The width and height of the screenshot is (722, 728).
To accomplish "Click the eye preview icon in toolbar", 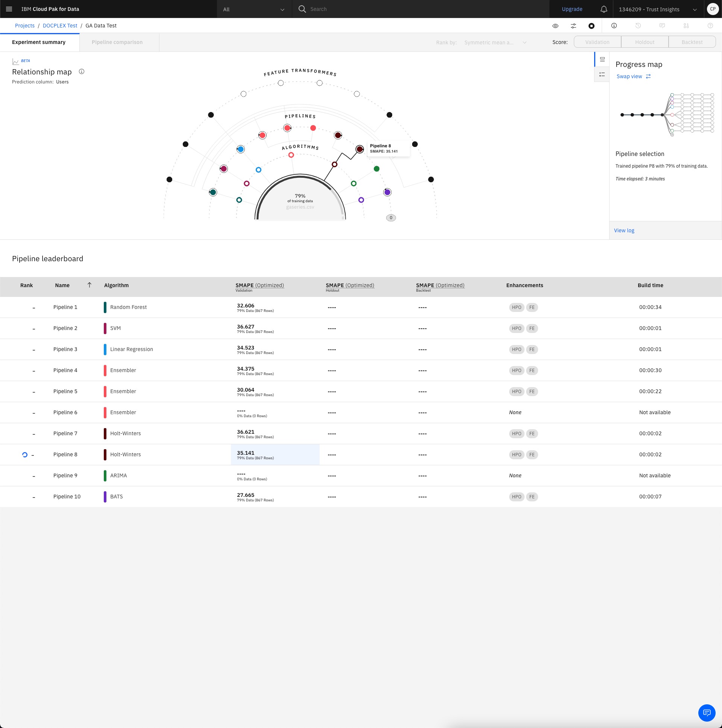I will [x=555, y=26].
